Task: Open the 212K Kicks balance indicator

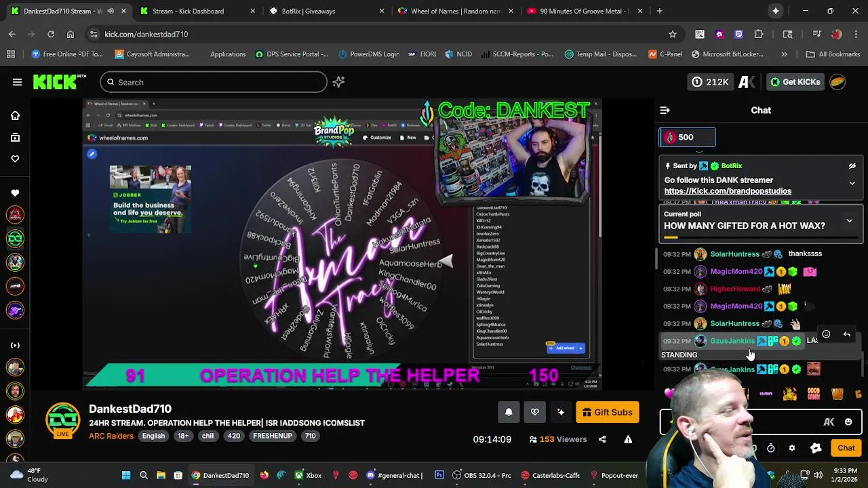Action: (x=710, y=82)
